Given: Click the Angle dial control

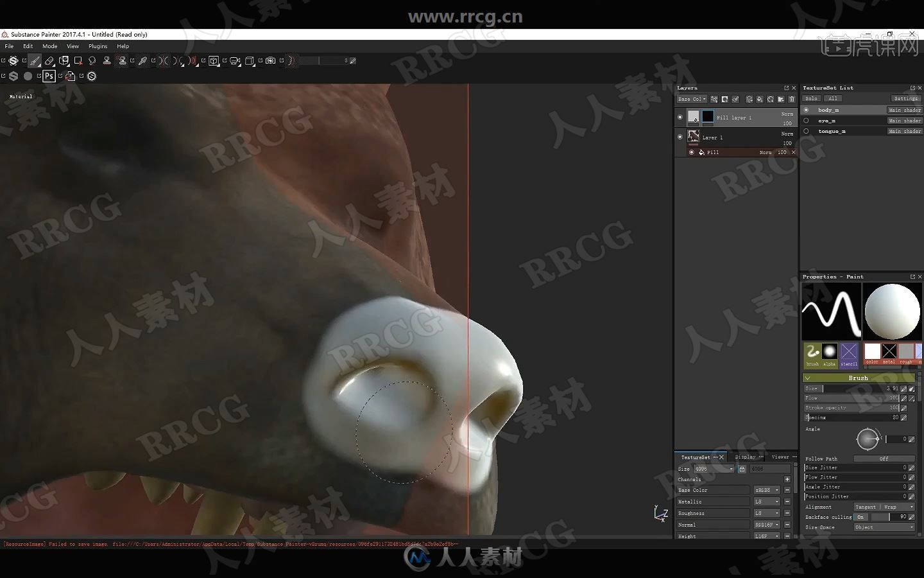Looking at the screenshot, I should (868, 439).
